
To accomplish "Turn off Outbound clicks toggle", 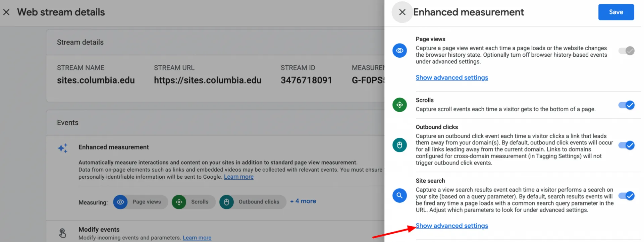I will [626, 145].
